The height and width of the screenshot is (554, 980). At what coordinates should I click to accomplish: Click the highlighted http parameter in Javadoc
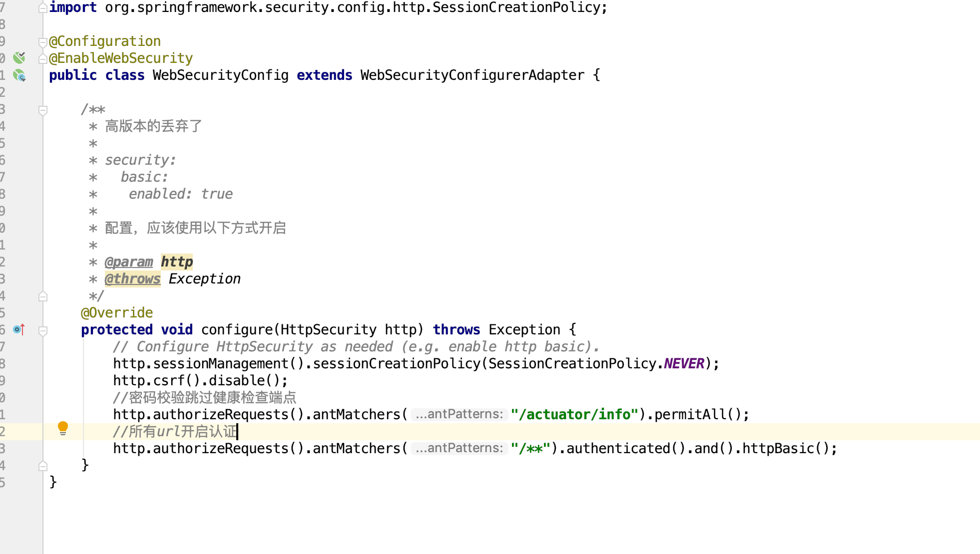coord(177,262)
